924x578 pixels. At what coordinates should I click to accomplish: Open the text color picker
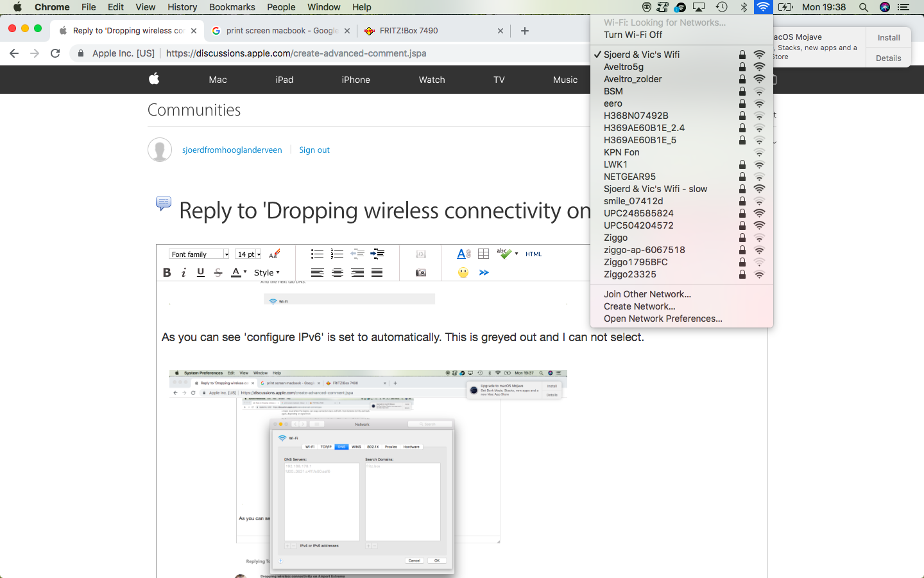tap(234, 272)
